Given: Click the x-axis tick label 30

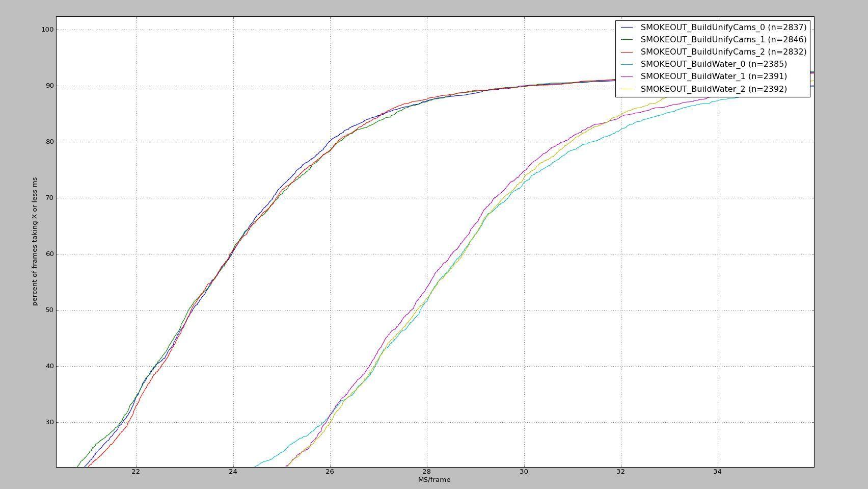Looking at the screenshot, I should [524, 471].
